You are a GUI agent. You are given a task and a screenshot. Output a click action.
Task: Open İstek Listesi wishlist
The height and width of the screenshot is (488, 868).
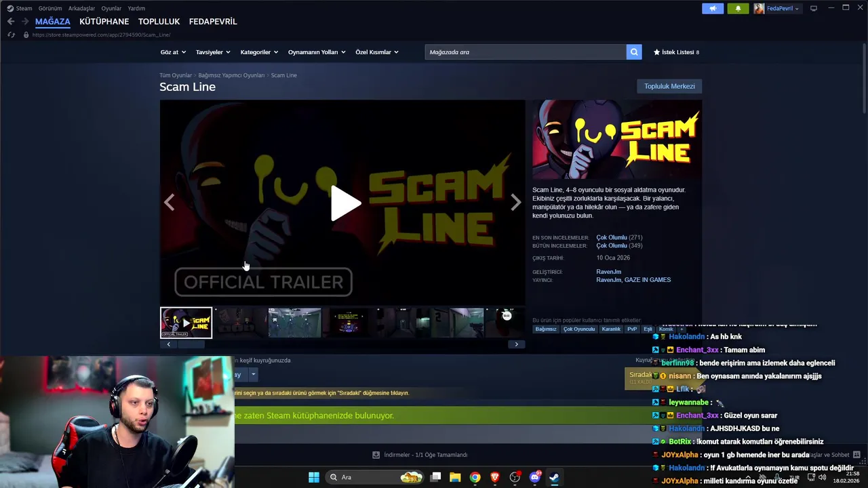coord(676,52)
